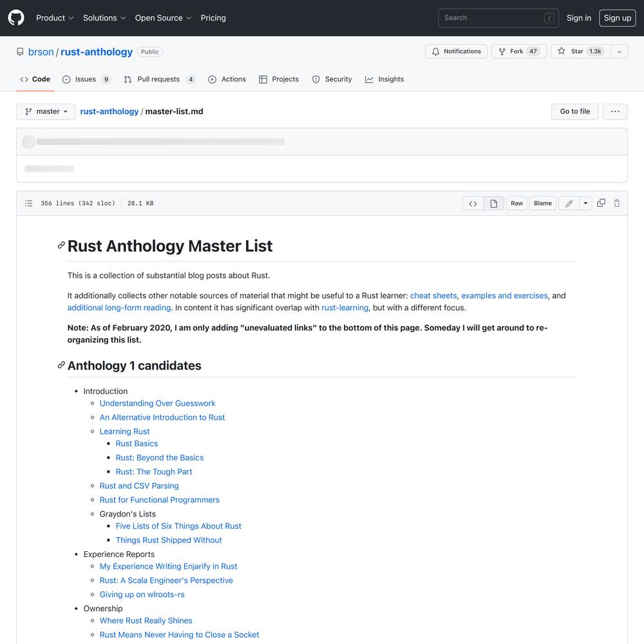Open Giving up on wlroots-rs link
Image resolution: width=644 pixels, height=644 pixels.
(x=142, y=594)
